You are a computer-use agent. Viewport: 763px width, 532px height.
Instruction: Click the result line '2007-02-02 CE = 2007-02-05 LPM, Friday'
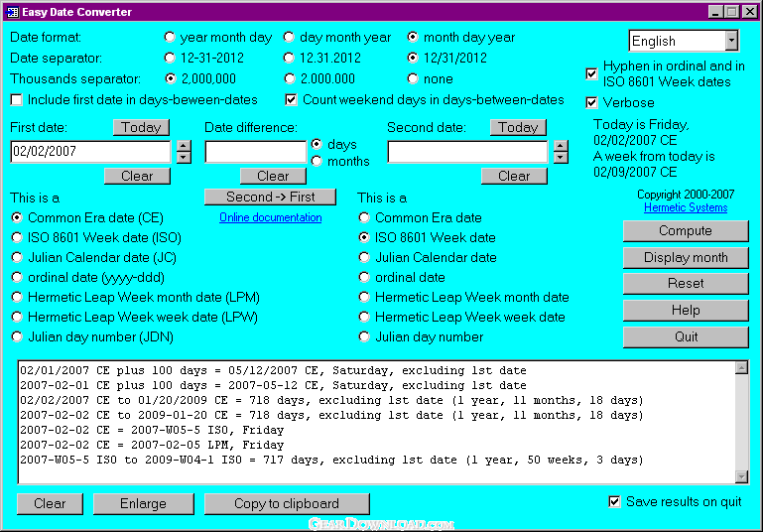coord(152,445)
